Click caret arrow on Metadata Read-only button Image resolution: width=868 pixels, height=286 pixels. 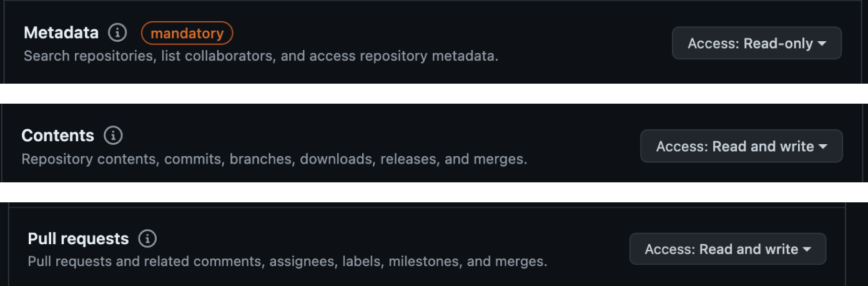click(x=822, y=44)
